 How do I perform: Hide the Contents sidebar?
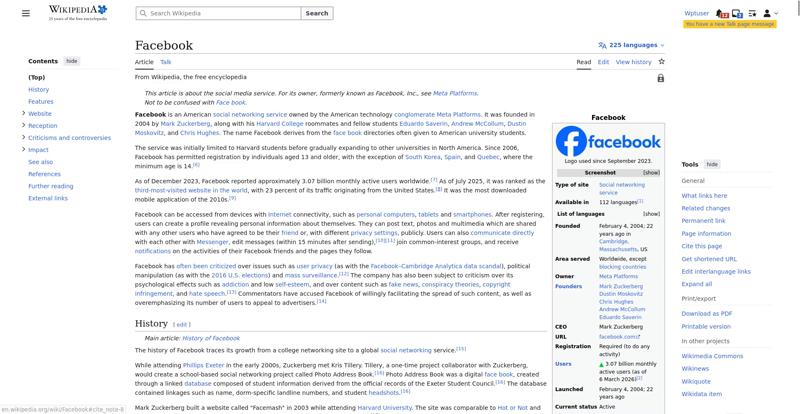pyautogui.click(x=72, y=61)
